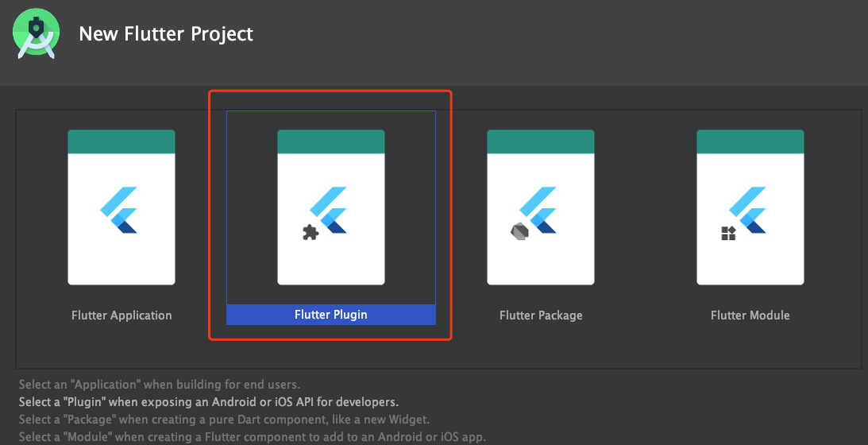Select the Flutter Package project card
868x445 pixels.
point(541,207)
